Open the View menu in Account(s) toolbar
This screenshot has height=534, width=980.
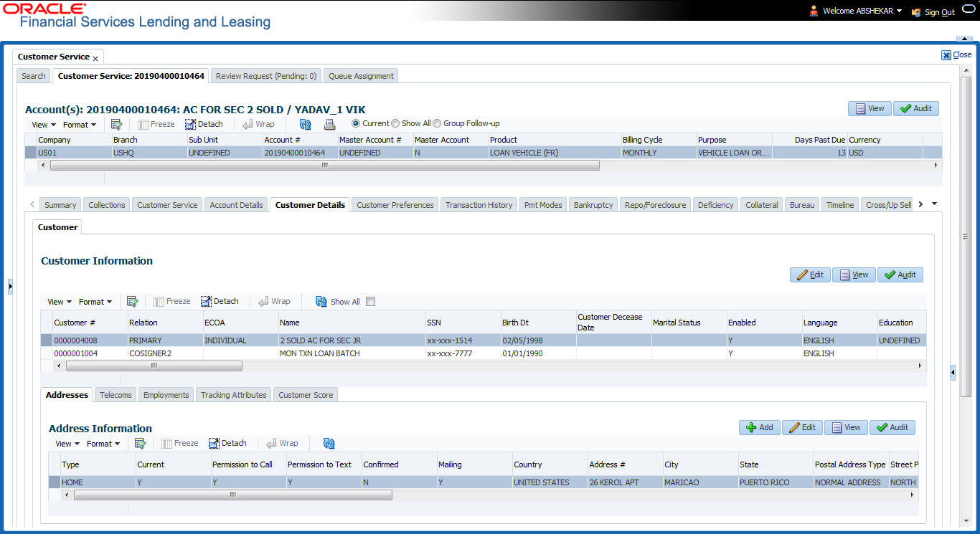44,125
